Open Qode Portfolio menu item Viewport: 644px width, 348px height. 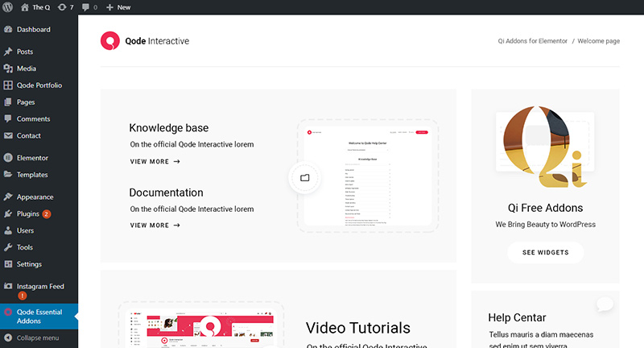pos(39,85)
